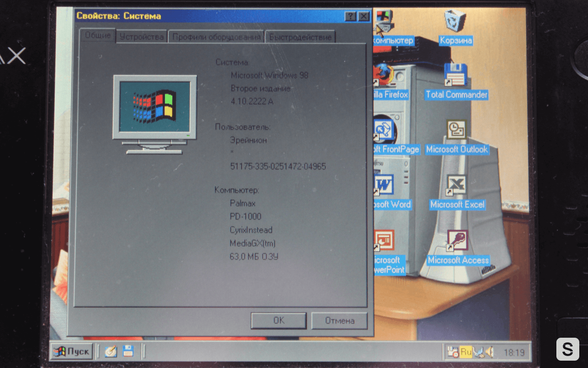
Task: Select the Быстродействие tab
Action: pos(300,37)
